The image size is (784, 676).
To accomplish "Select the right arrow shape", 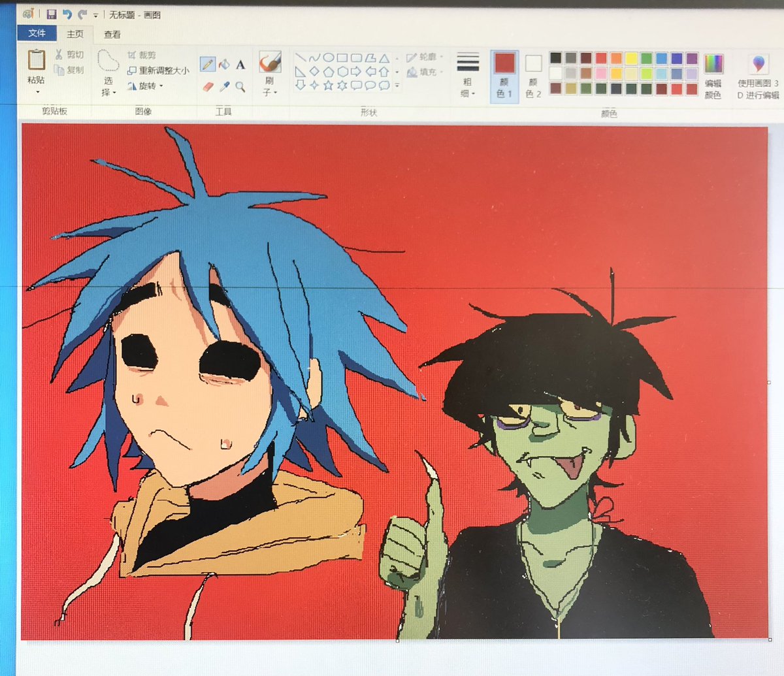I will tap(356, 71).
